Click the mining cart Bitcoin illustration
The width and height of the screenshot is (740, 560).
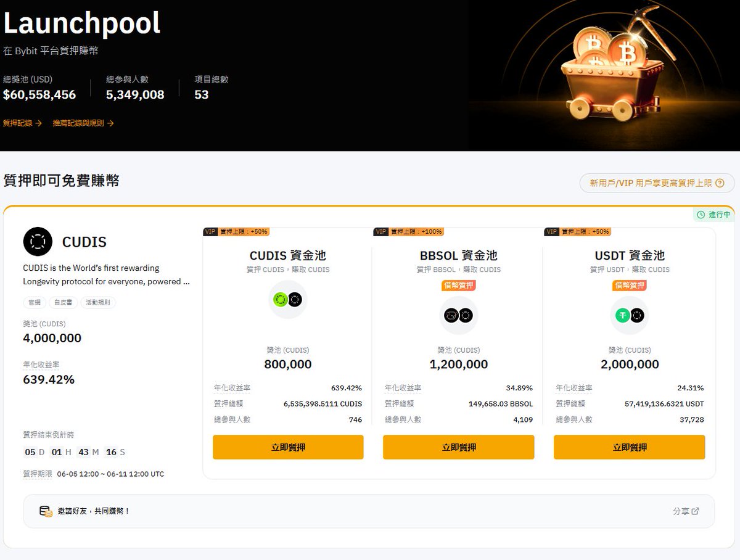pyautogui.click(x=606, y=72)
